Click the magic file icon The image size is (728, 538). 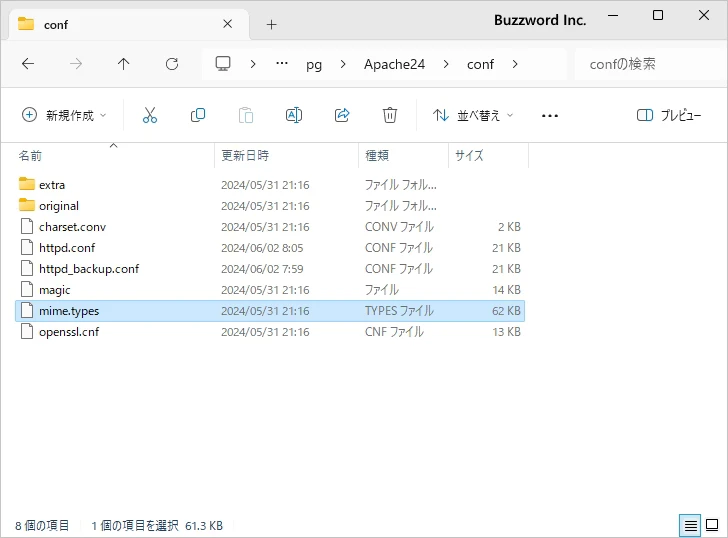[x=27, y=290]
